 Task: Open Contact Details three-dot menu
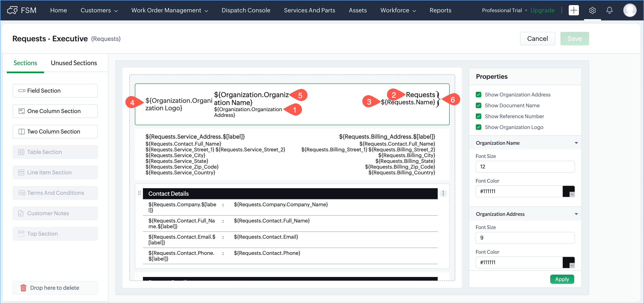click(x=443, y=194)
